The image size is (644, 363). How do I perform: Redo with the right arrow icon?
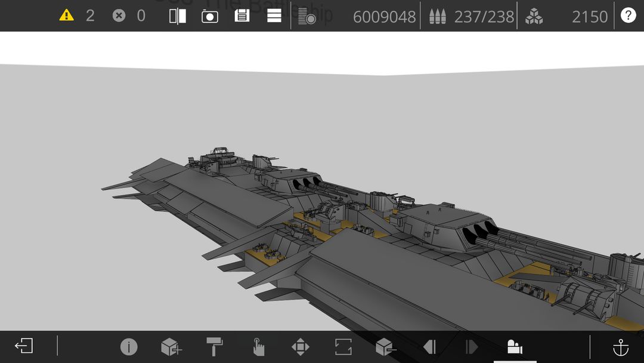tap(472, 346)
